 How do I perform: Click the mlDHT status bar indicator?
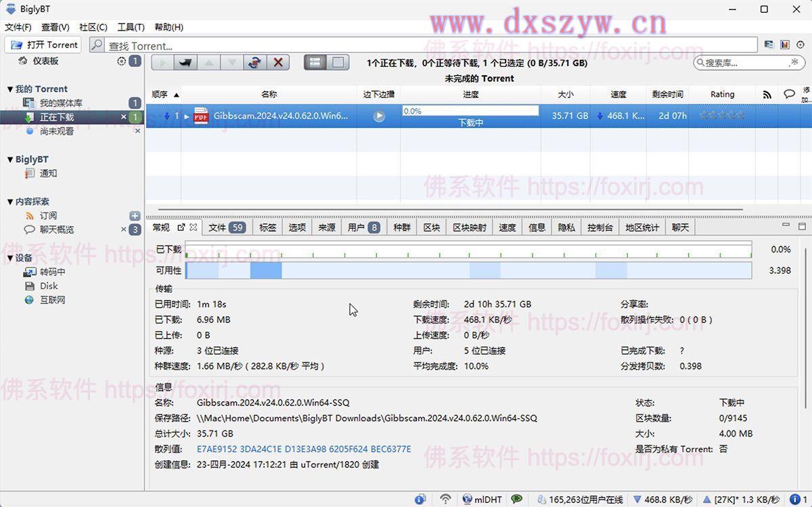482,500
